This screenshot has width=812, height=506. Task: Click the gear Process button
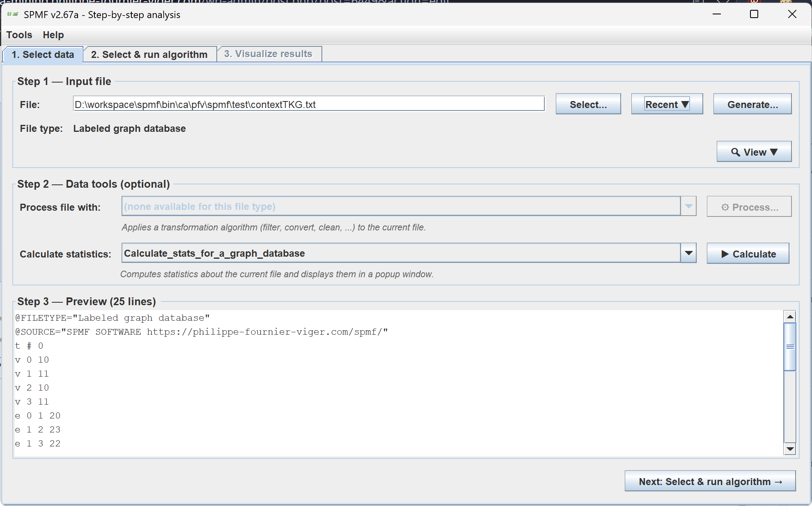749,207
